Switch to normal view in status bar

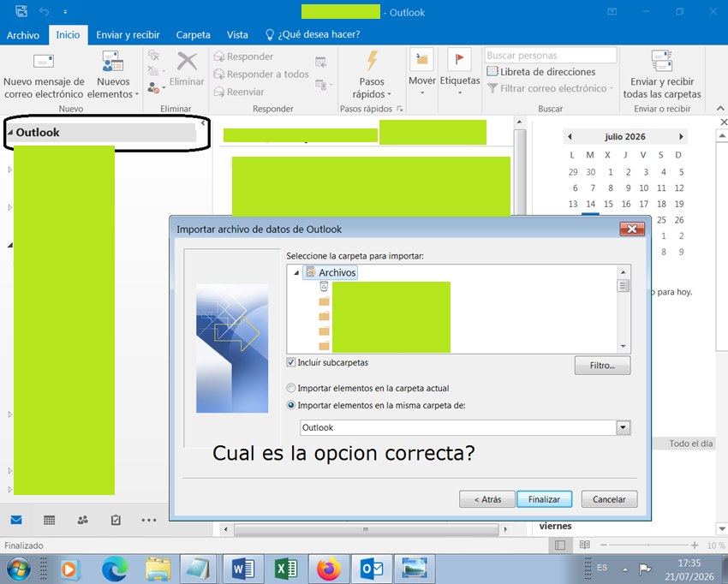click(x=560, y=545)
